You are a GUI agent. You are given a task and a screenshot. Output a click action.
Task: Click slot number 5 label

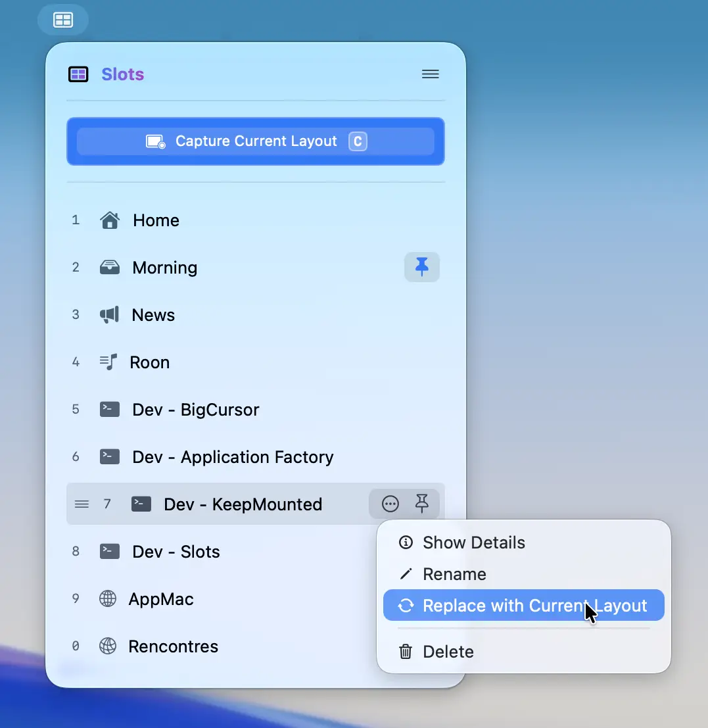tap(76, 409)
